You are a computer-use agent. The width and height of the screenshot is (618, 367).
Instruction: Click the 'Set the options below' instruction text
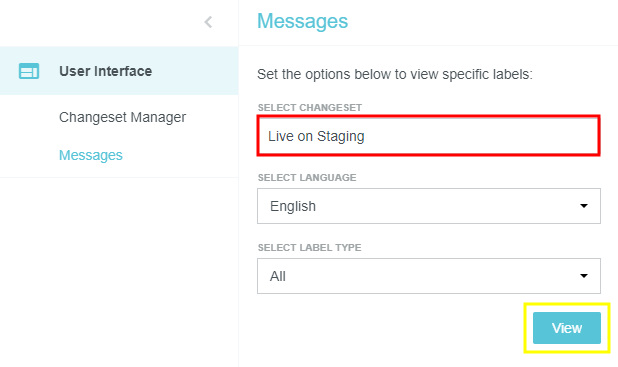(x=395, y=74)
